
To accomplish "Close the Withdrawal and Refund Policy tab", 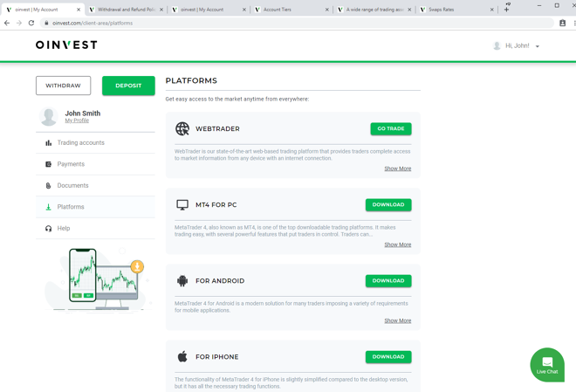I will (x=161, y=10).
